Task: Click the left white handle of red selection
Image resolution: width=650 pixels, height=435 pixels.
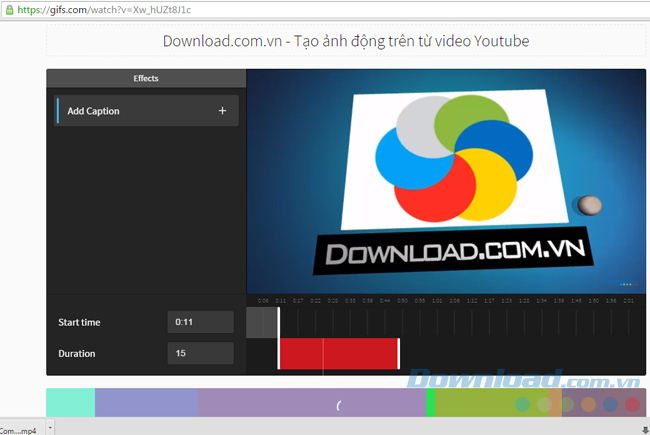Action: [x=279, y=354]
